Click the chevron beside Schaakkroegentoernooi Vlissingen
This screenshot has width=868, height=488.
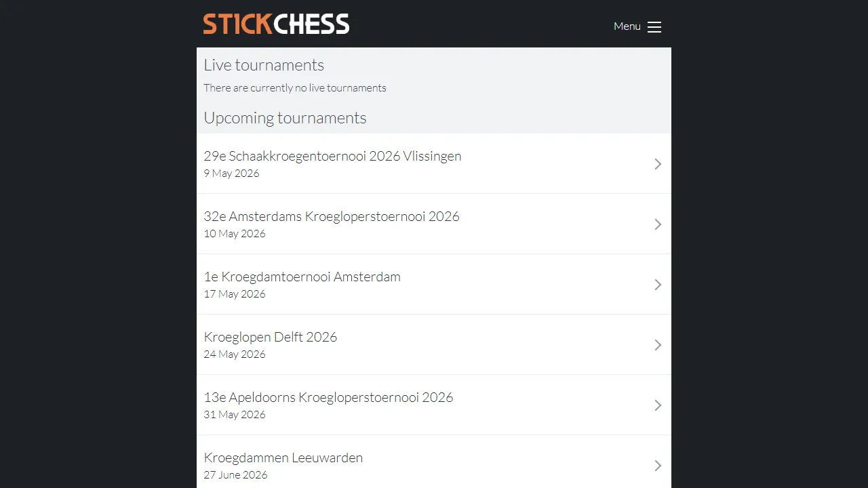(x=657, y=163)
